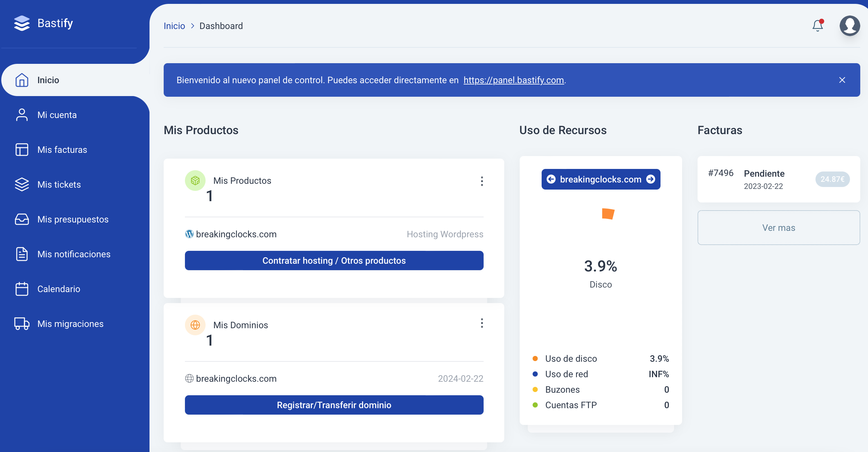The width and height of the screenshot is (868, 452).
Task: Go to previous domain with left arrow
Action: (551, 179)
